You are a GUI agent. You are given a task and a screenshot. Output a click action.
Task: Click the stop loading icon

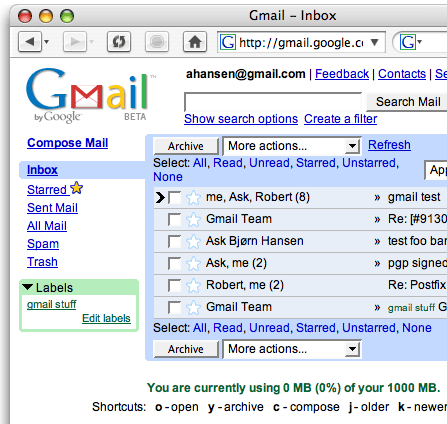[x=157, y=42]
